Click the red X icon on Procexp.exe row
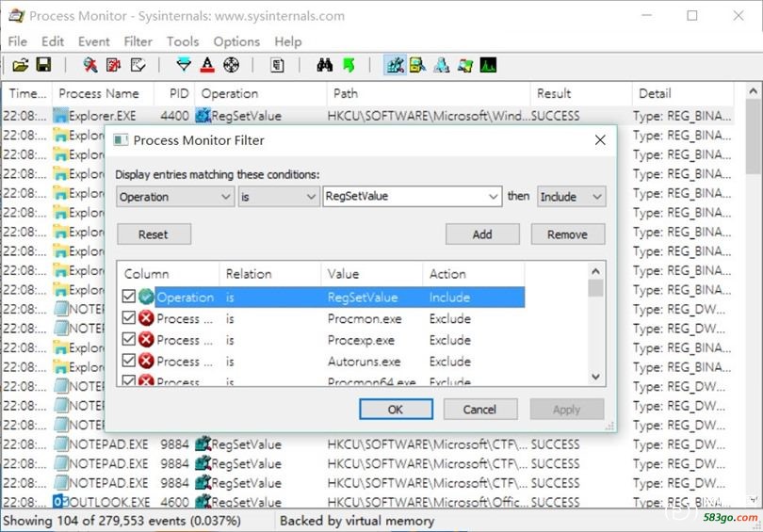Viewport: 763px width, 532px height. click(146, 339)
